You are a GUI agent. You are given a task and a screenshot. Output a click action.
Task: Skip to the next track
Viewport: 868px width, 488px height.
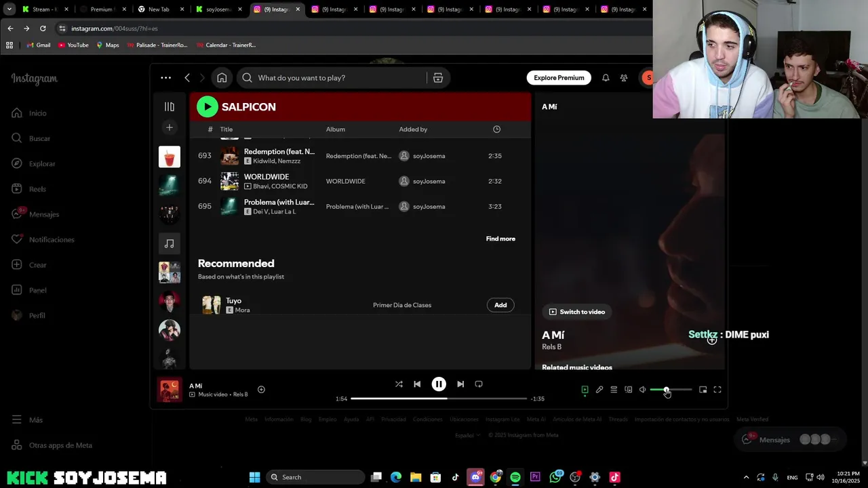tap(460, 384)
